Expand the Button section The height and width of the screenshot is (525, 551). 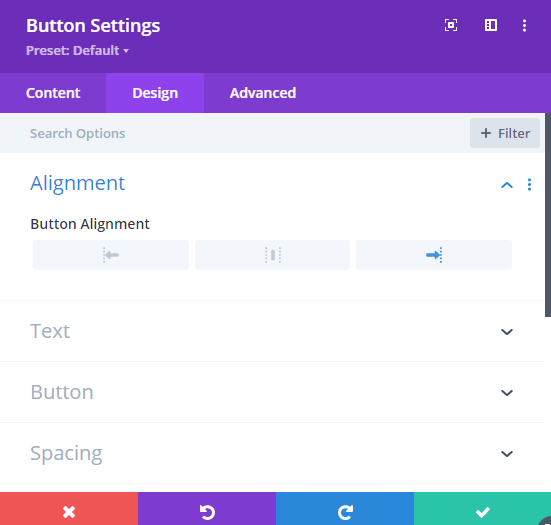pyautogui.click(x=272, y=392)
